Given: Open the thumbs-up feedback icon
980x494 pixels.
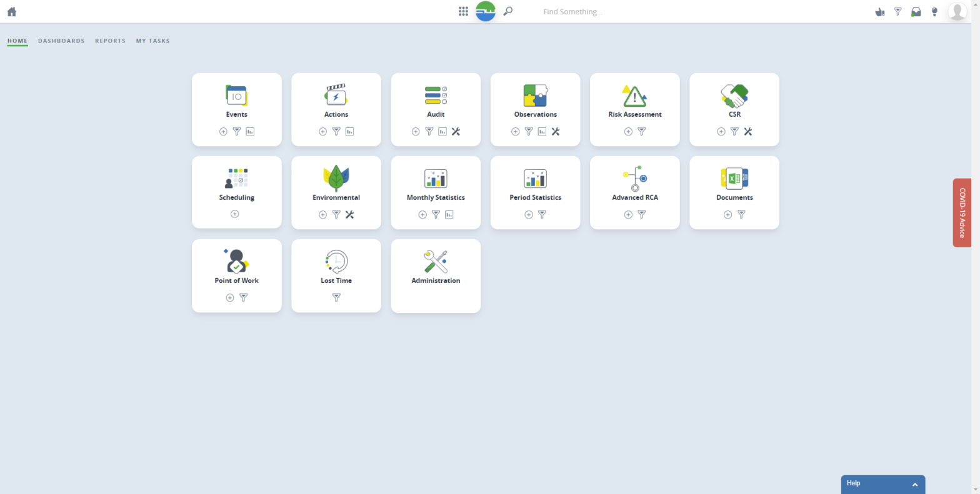Looking at the screenshot, I should (880, 12).
